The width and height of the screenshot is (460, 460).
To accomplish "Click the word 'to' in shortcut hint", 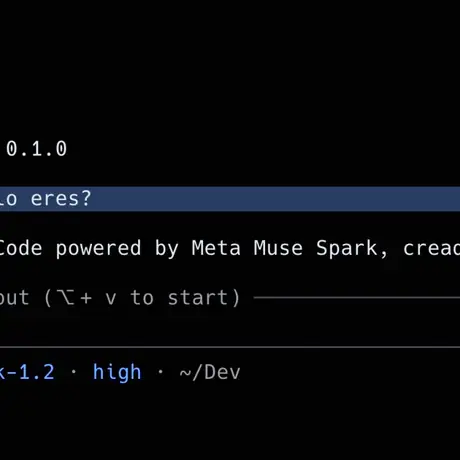I will tap(142, 298).
